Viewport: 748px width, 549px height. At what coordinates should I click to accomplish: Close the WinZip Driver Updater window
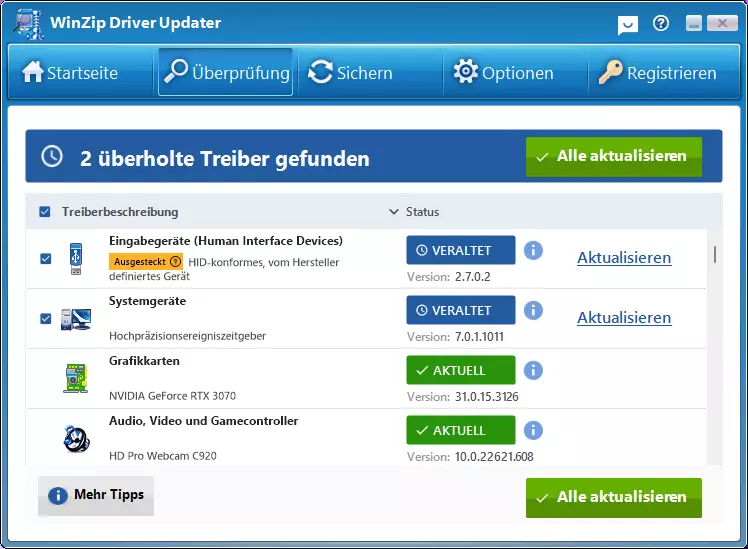[x=722, y=23]
